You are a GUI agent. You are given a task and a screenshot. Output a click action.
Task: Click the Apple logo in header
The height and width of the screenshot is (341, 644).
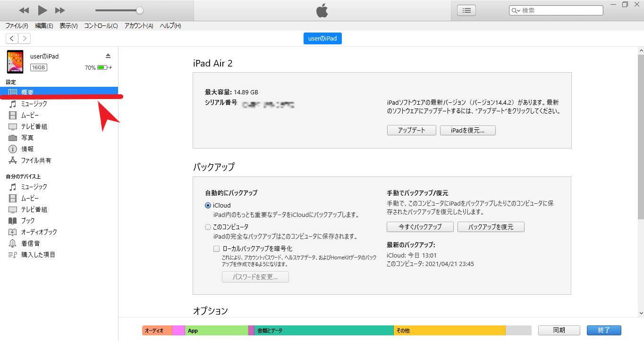[322, 10]
